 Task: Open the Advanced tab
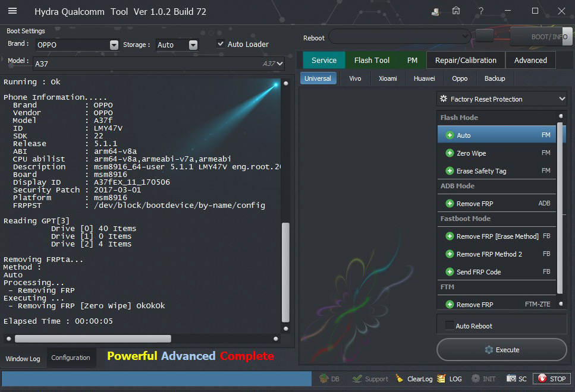[530, 60]
